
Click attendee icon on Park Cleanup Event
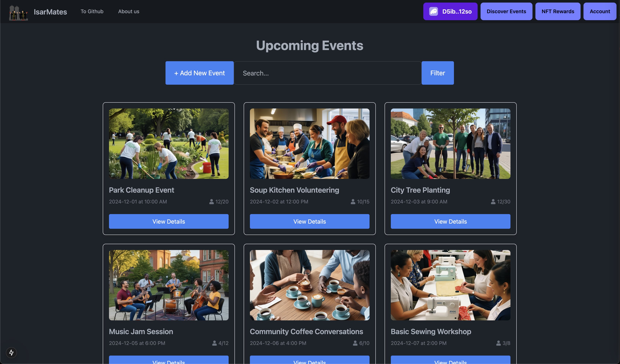point(211,202)
